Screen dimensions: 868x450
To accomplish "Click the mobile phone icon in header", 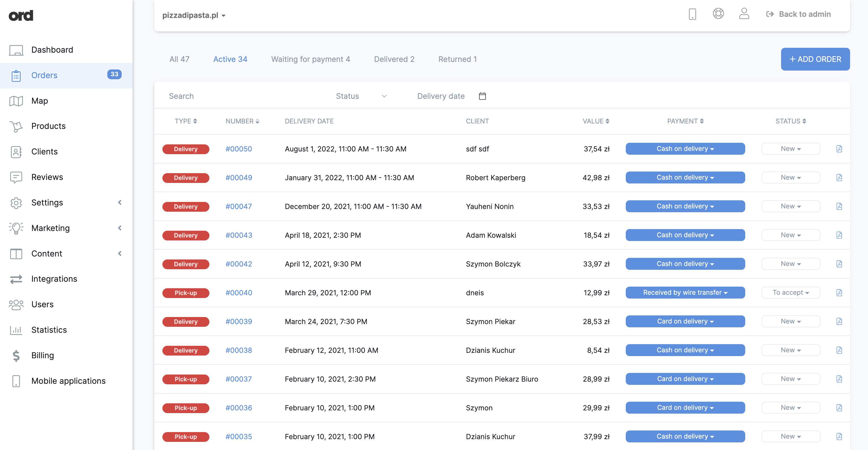I will [692, 14].
